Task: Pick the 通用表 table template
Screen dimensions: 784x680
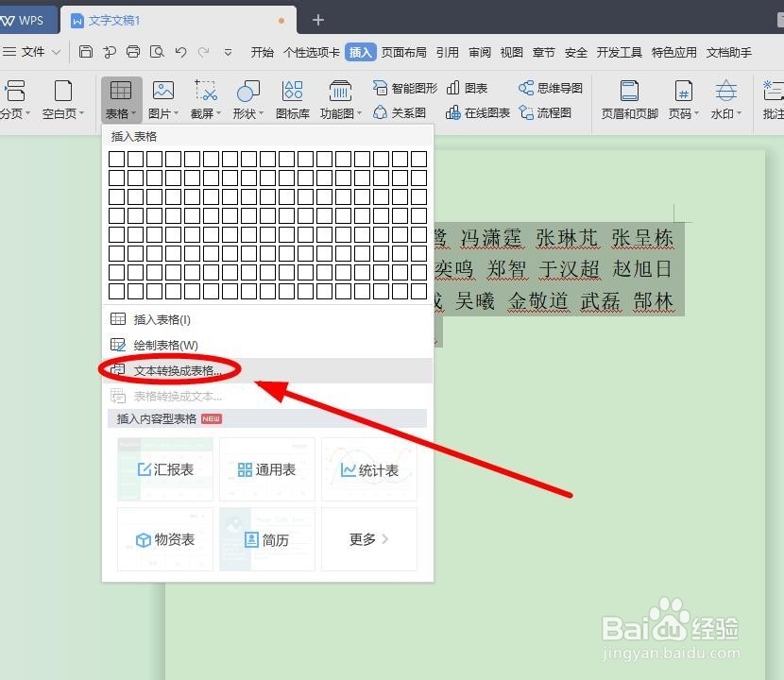Action: [x=267, y=469]
